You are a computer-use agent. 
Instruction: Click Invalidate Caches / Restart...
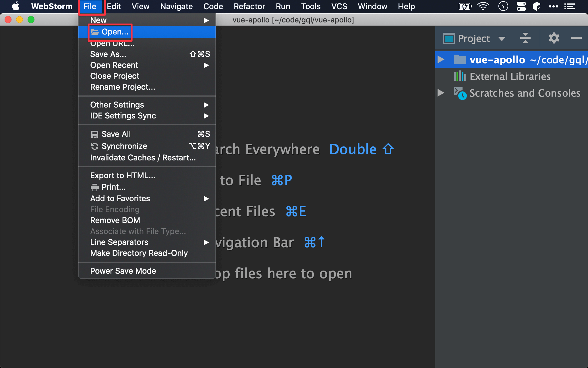[143, 158]
